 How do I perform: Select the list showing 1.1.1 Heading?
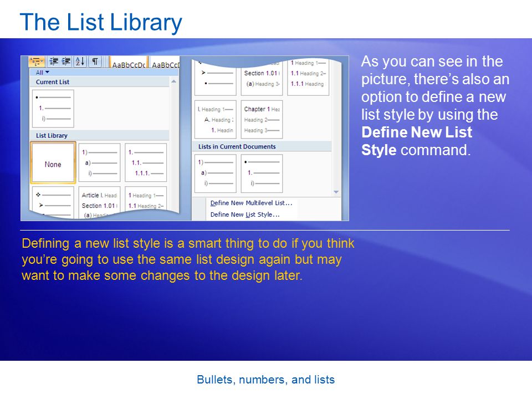(x=308, y=78)
